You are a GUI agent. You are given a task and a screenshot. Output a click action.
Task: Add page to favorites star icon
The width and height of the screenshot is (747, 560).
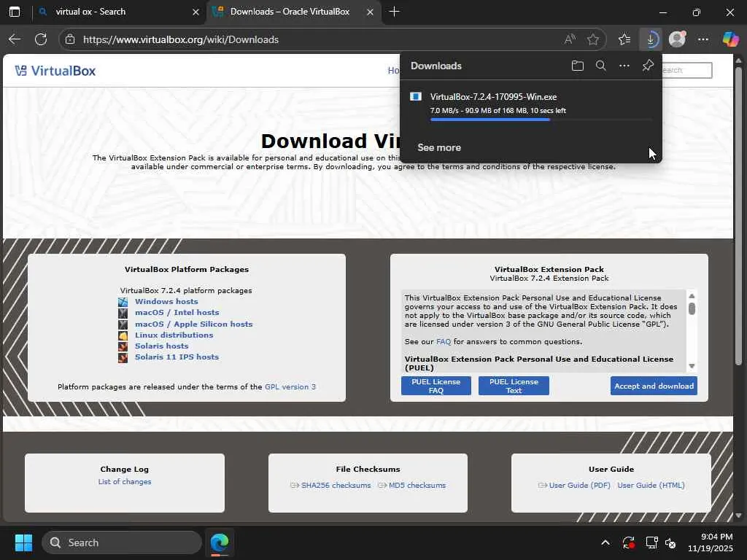593,39
